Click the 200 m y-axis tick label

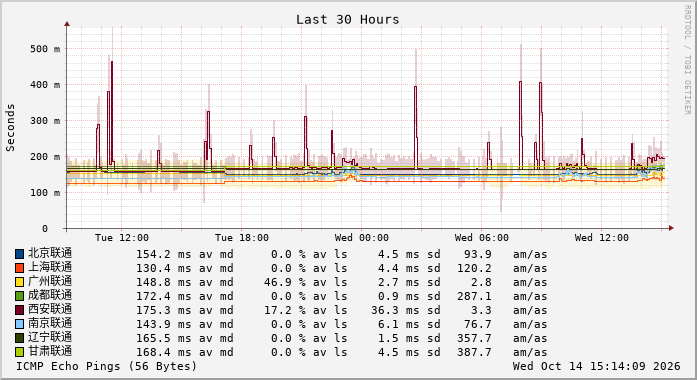45,157
